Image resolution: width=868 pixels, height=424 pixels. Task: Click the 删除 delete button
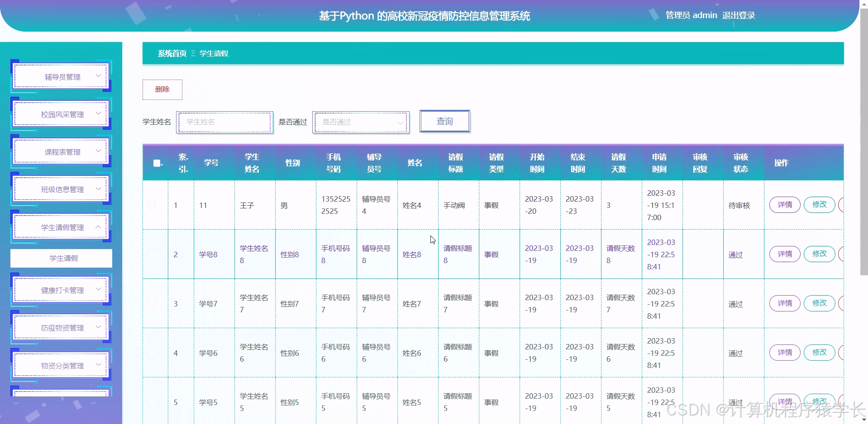pos(162,90)
